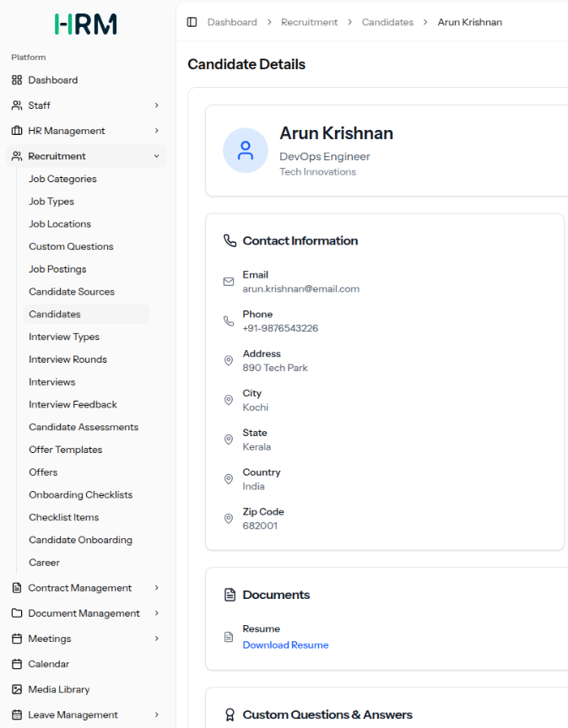Click the email envelope icon
568x728 pixels.
coord(229,282)
